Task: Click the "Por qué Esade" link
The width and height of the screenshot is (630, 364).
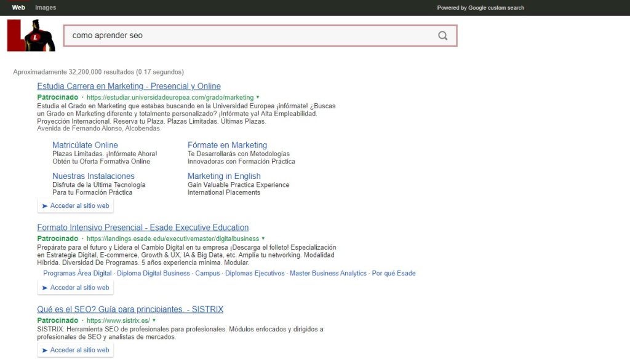Action: 394,273
